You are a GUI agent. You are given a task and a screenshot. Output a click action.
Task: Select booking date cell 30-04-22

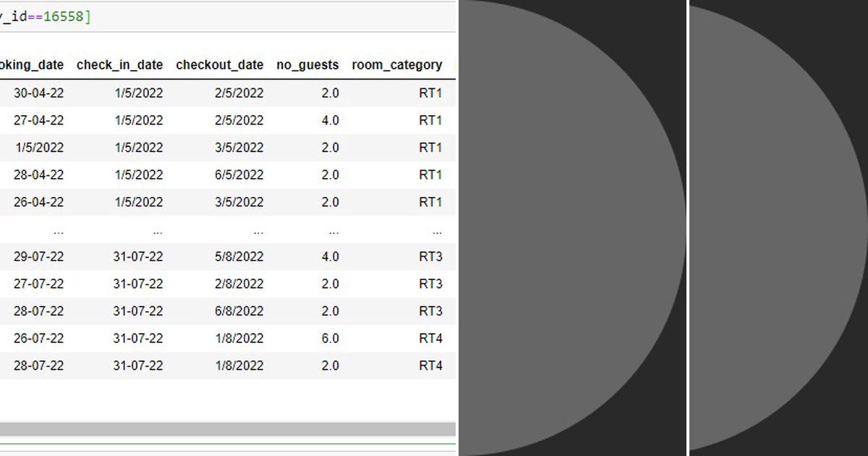pyautogui.click(x=39, y=93)
